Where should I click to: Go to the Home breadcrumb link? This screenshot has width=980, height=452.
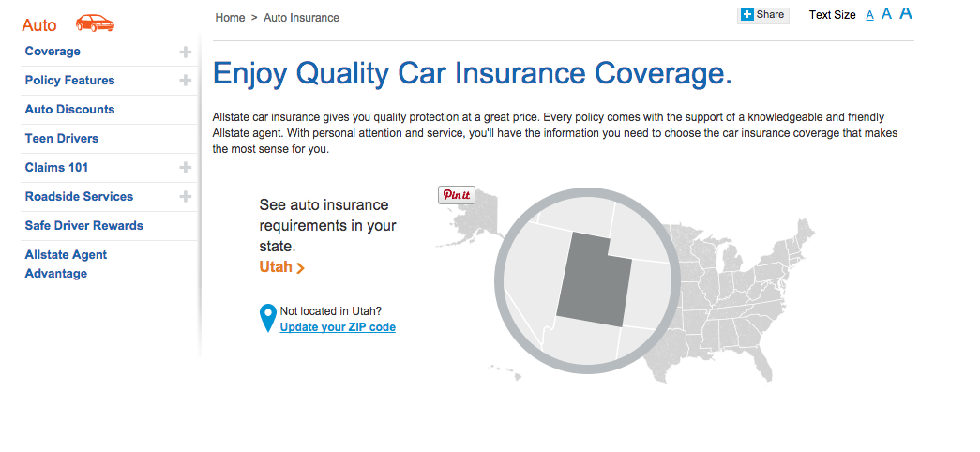[x=230, y=18]
